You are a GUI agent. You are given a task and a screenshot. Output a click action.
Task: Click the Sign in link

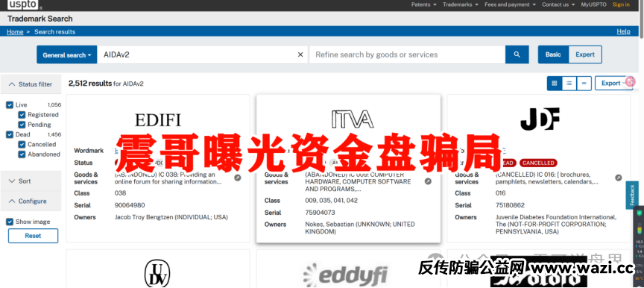coord(621,4)
